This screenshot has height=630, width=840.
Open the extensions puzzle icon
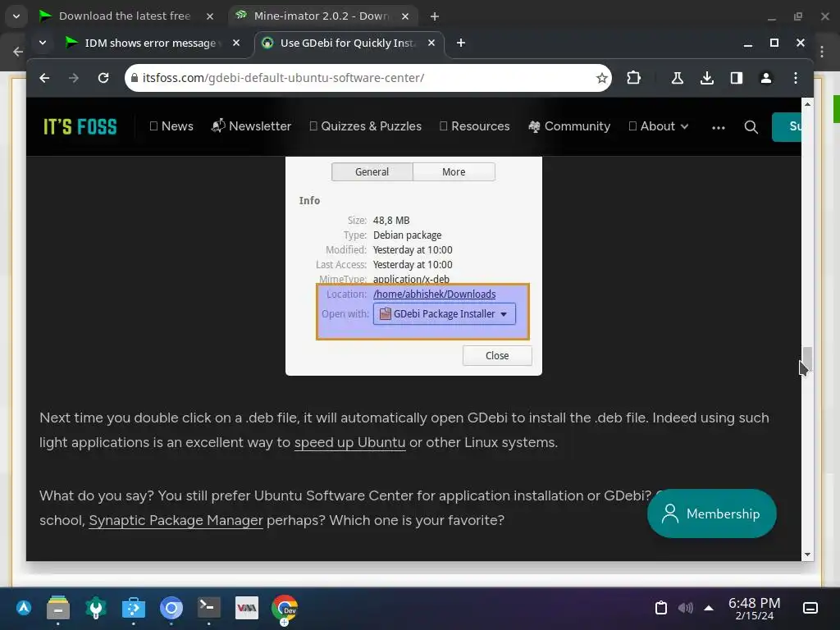[x=633, y=78]
